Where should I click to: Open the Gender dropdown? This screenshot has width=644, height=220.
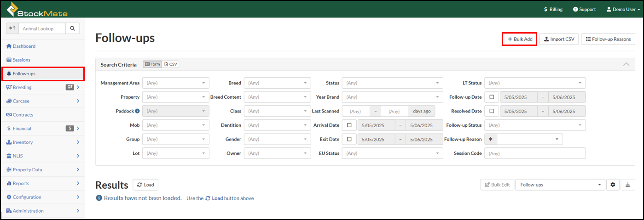[x=277, y=139]
